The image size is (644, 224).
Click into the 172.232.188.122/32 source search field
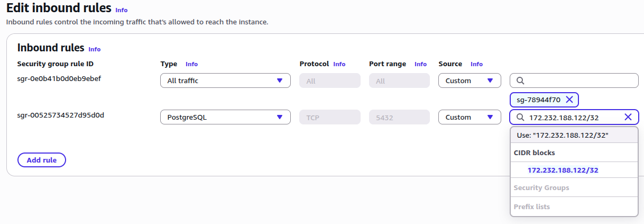pyautogui.click(x=571, y=117)
